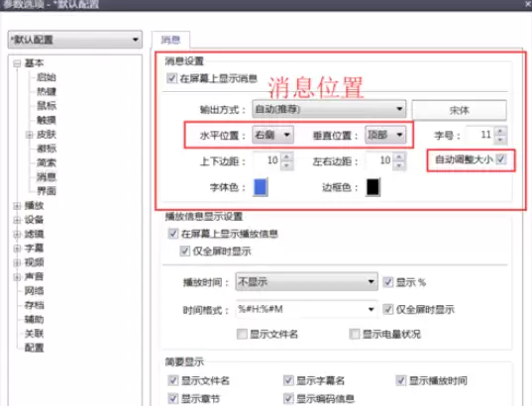Image resolution: width=532 pixels, height=406 pixels.
Task: Select 关联 in the settings tree
Action: click(x=34, y=334)
